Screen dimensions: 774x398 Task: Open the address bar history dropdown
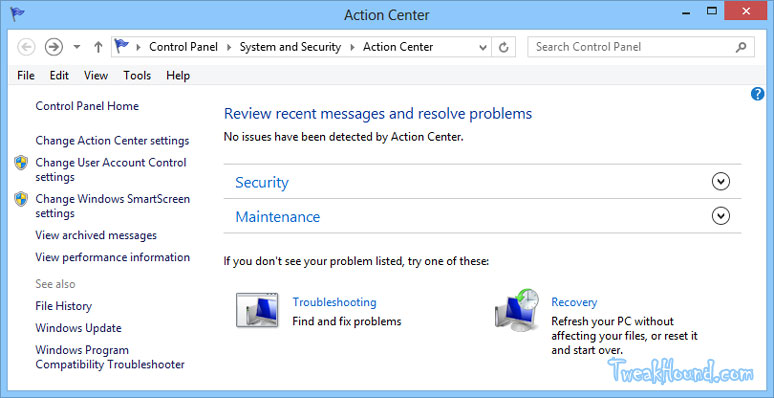(483, 47)
